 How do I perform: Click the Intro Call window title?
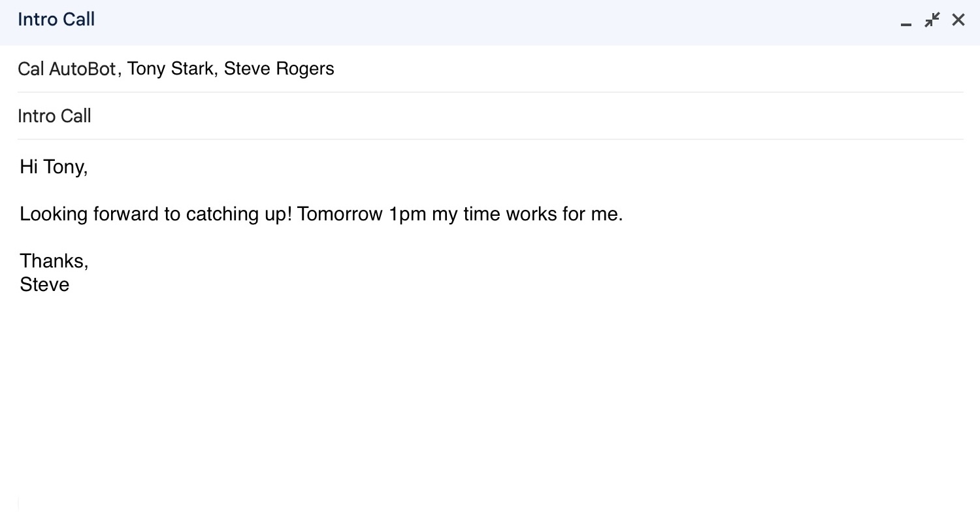point(56,19)
